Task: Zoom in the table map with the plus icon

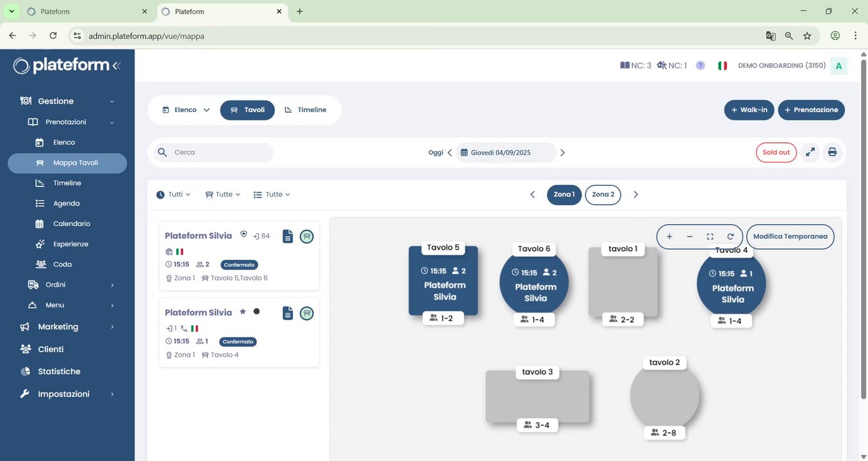Action: click(669, 236)
